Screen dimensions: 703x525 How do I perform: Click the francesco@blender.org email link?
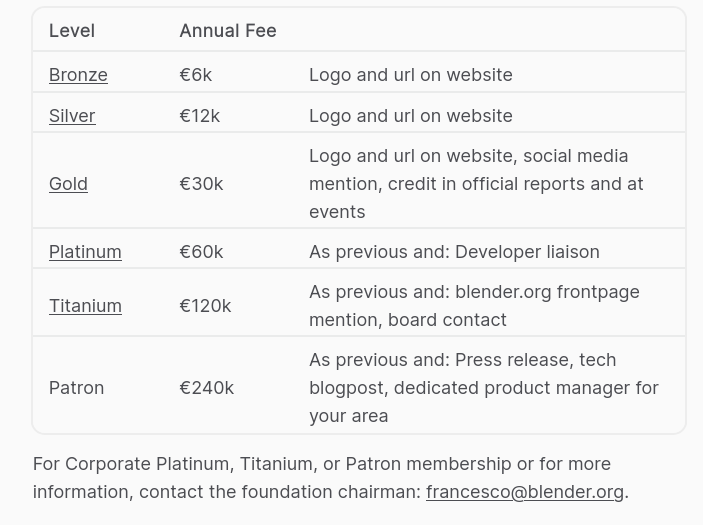[x=525, y=492]
